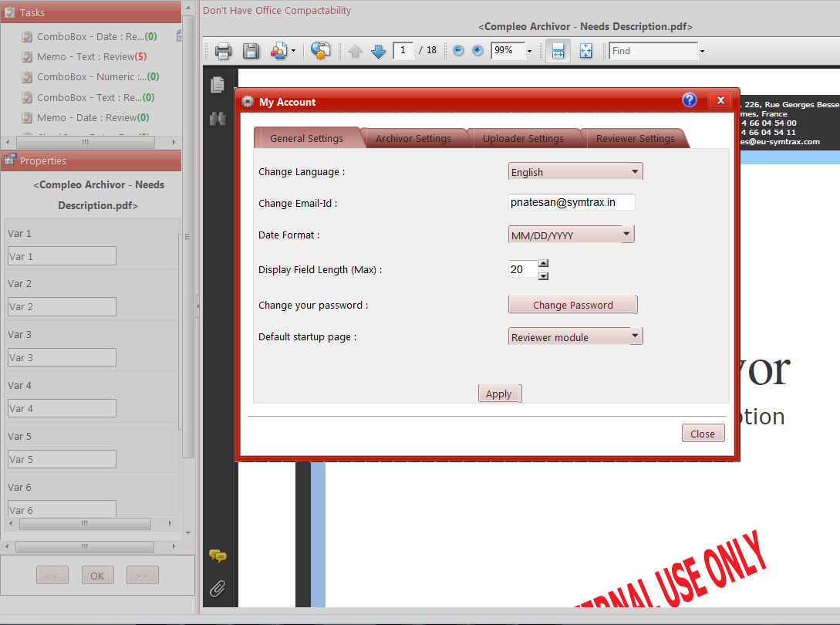Open the Change Language dropdown

coord(575,171)
